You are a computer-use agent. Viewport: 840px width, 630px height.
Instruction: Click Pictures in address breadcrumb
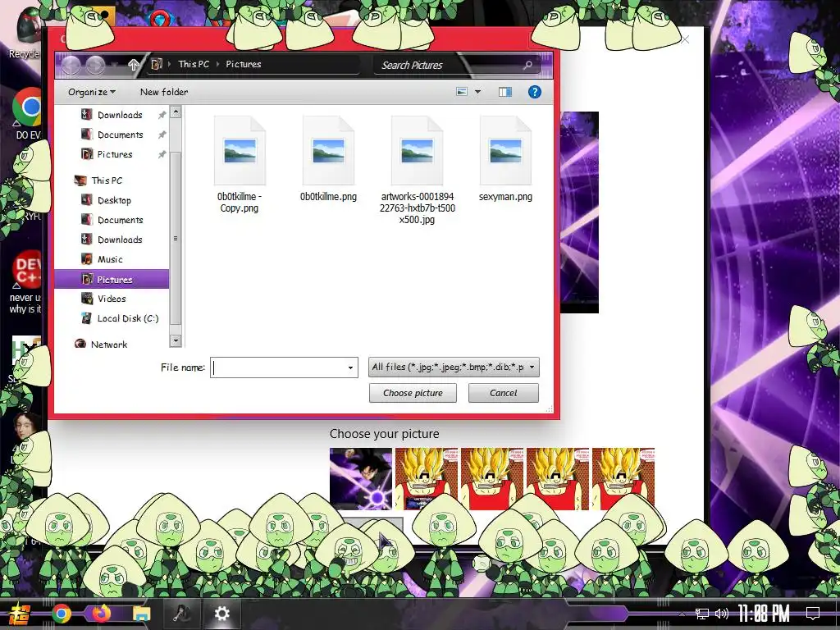pos(243,64)
